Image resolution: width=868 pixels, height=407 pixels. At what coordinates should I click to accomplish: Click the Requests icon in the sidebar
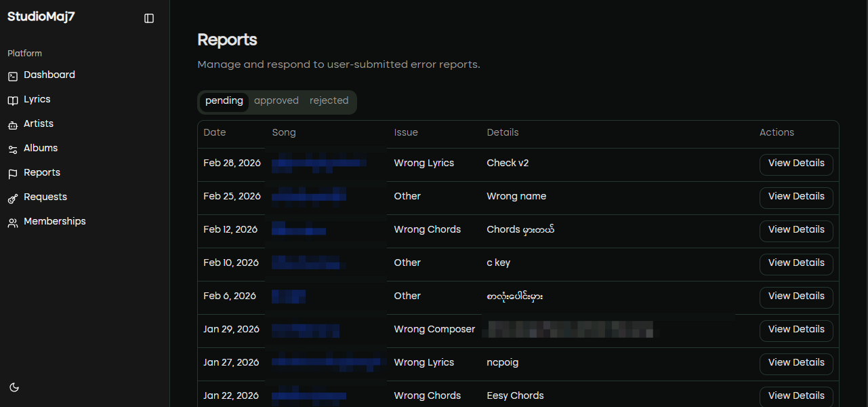(12, 197)
